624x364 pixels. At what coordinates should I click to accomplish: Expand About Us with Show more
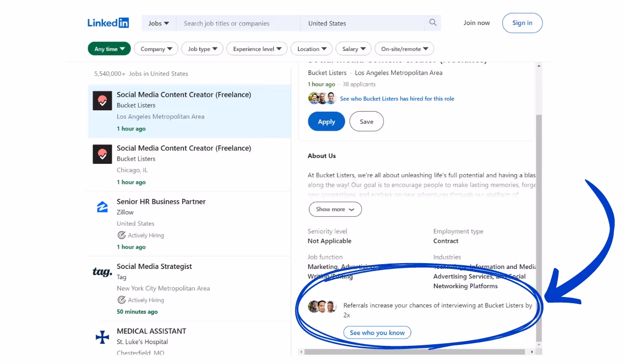tap(335, 210)
